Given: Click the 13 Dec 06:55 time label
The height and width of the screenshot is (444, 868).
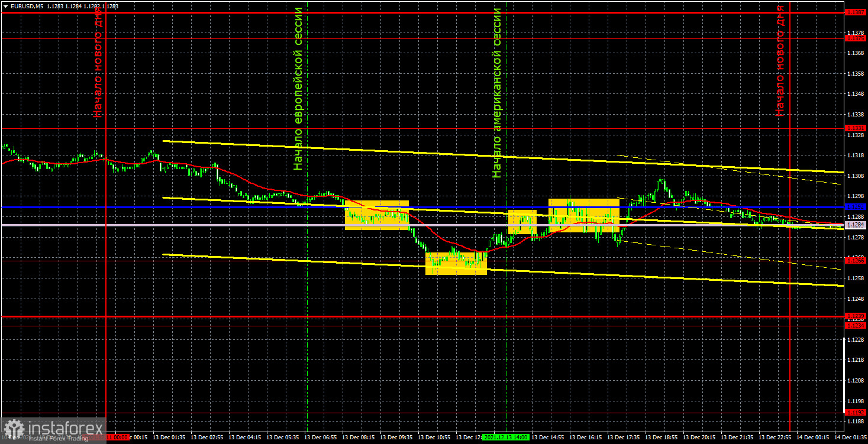Looking at the screenshot, I should (x=322, y=437).
